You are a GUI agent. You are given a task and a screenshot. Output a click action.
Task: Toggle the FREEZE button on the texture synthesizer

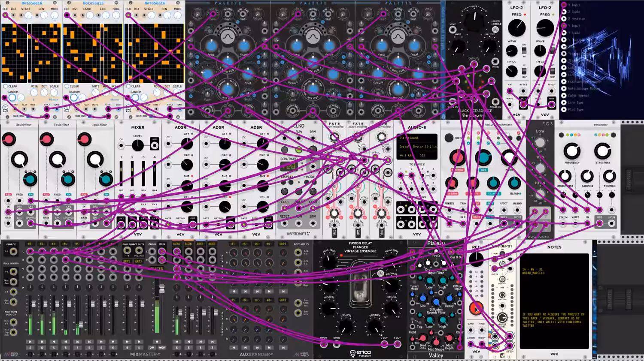click(449, 138)
